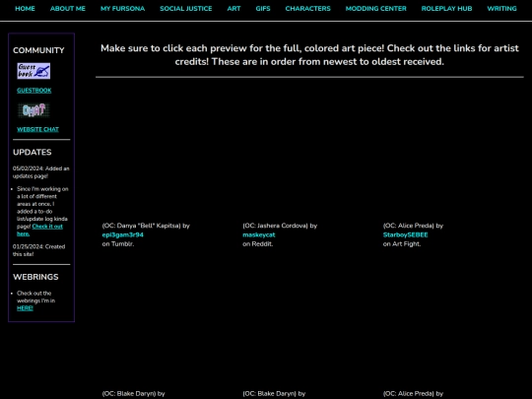Open the ABOUT ME page
The width and height of the screenshot is (532, 399).
68,9
